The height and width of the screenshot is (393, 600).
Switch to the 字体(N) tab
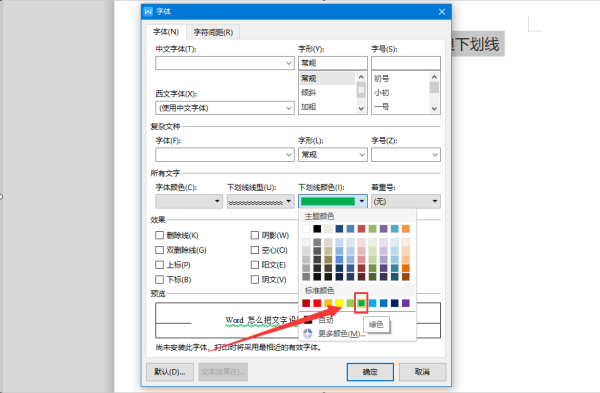(166, 32)
